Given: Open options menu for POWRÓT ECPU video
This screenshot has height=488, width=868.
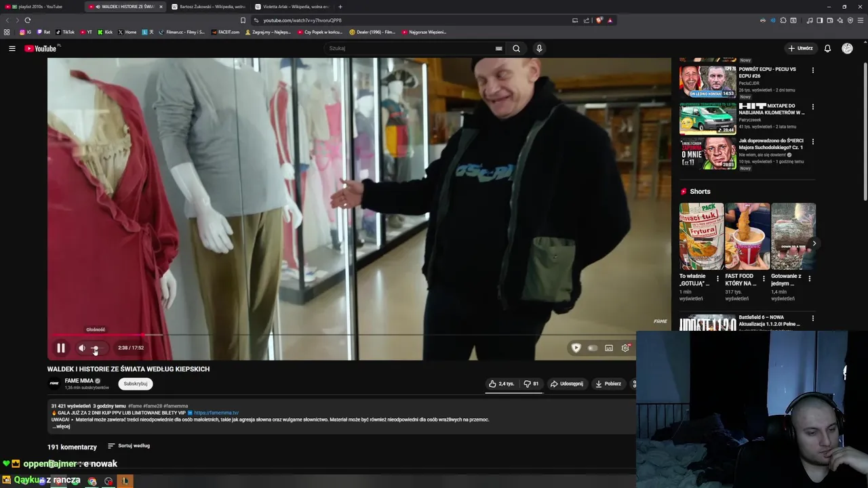Looking at the screenshot, I should coord(813,70).
